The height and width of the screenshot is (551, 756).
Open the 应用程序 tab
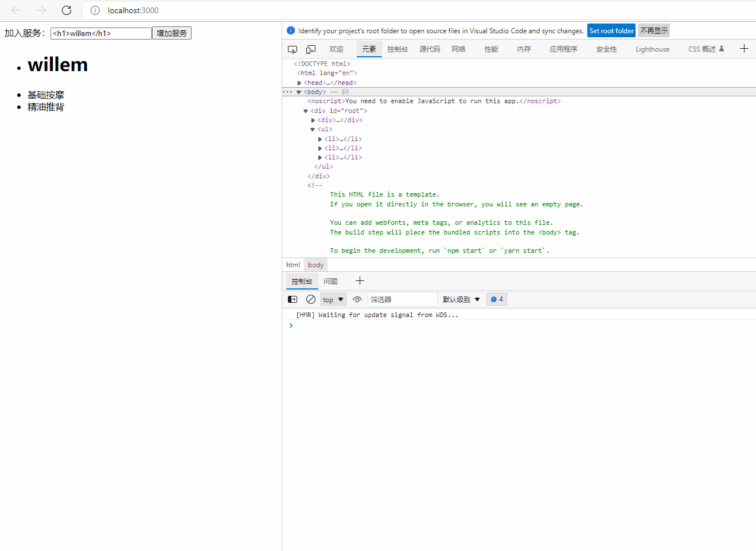[564, 49]
